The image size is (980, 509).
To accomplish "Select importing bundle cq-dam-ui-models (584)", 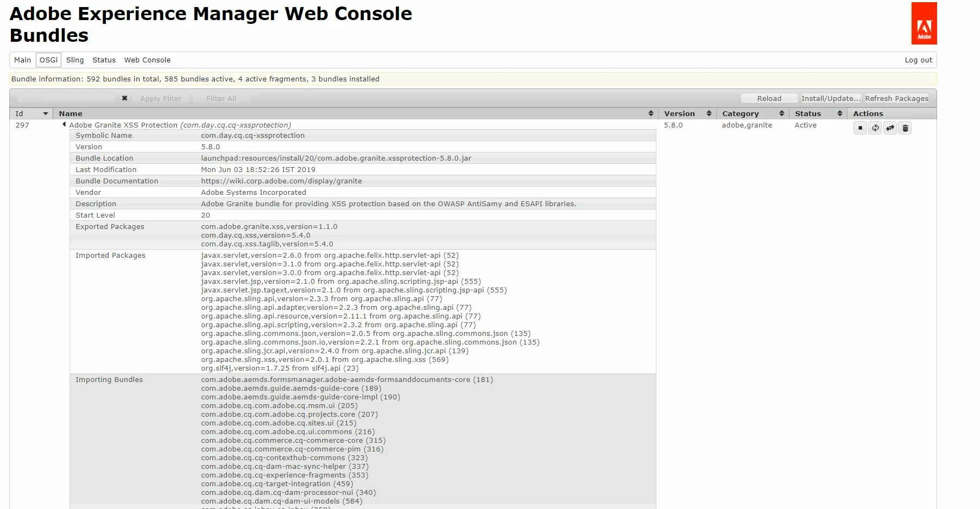I will (281, 501).
